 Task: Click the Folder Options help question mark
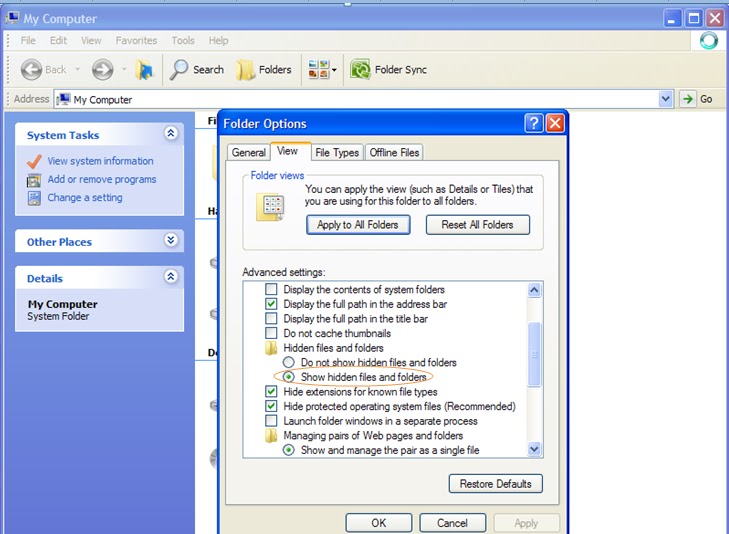(534, 124)
